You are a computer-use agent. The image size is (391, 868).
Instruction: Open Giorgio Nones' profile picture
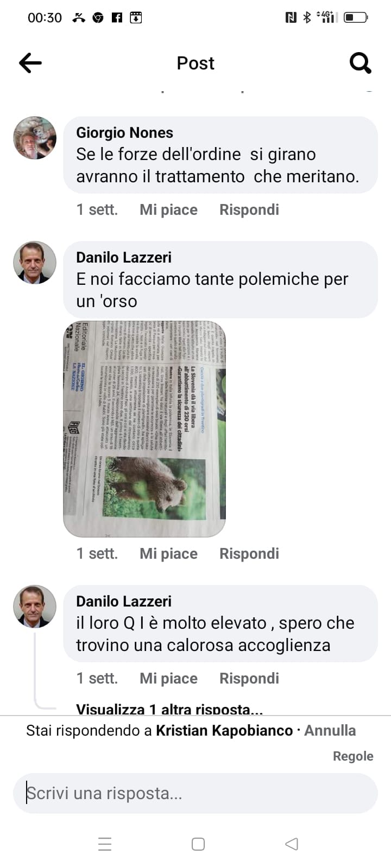click(x=35, y=138)
